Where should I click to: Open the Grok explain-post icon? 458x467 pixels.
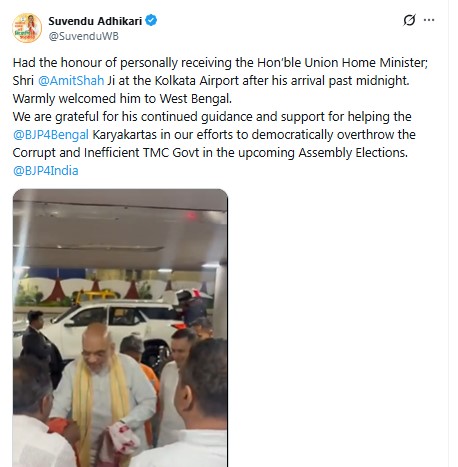pyautogui.click(x=409, y=20)
